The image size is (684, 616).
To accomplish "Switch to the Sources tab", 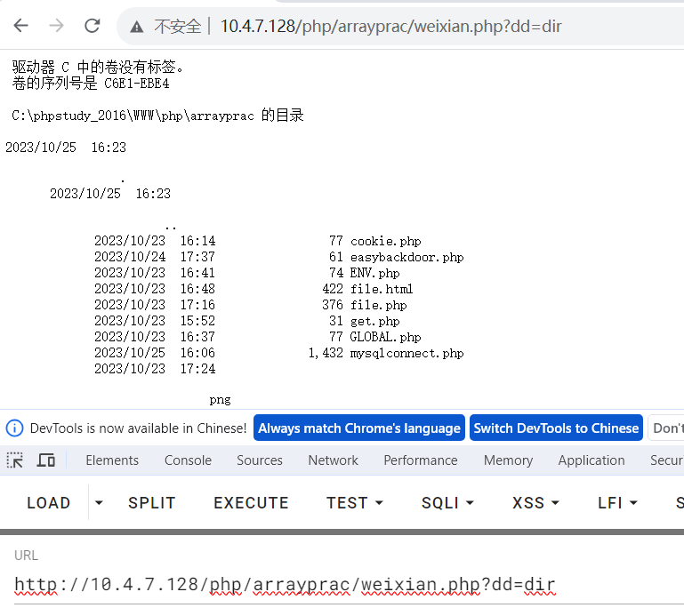I will (x=260, y=460).
